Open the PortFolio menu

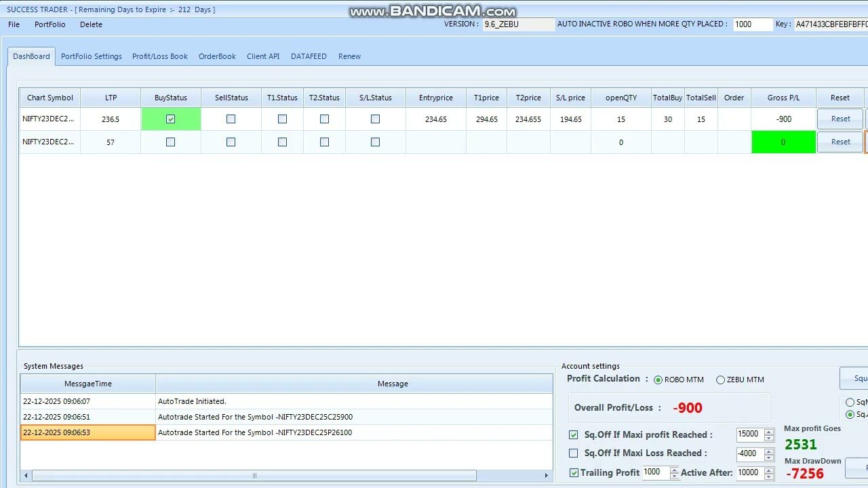(x=50, y=24)
